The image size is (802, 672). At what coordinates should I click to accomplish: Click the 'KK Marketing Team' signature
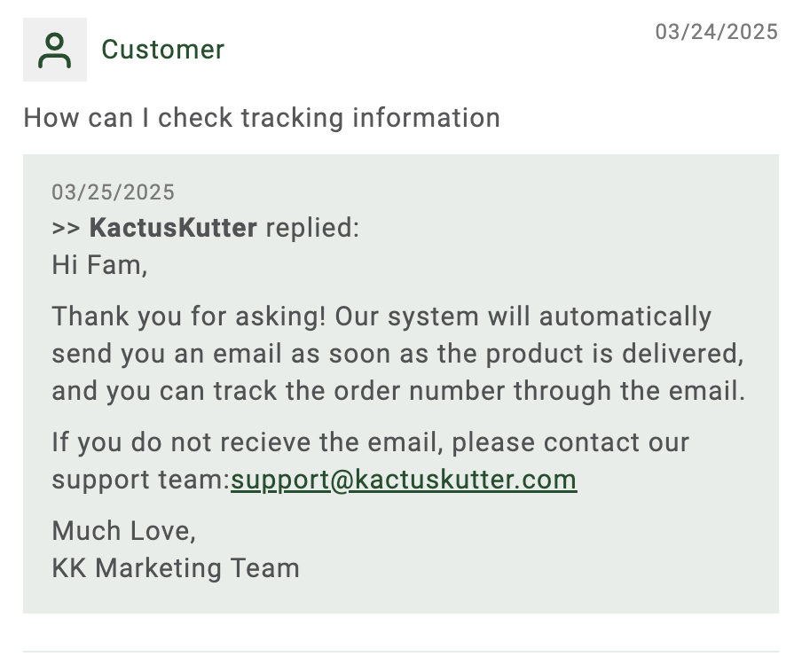click(176, 568)
